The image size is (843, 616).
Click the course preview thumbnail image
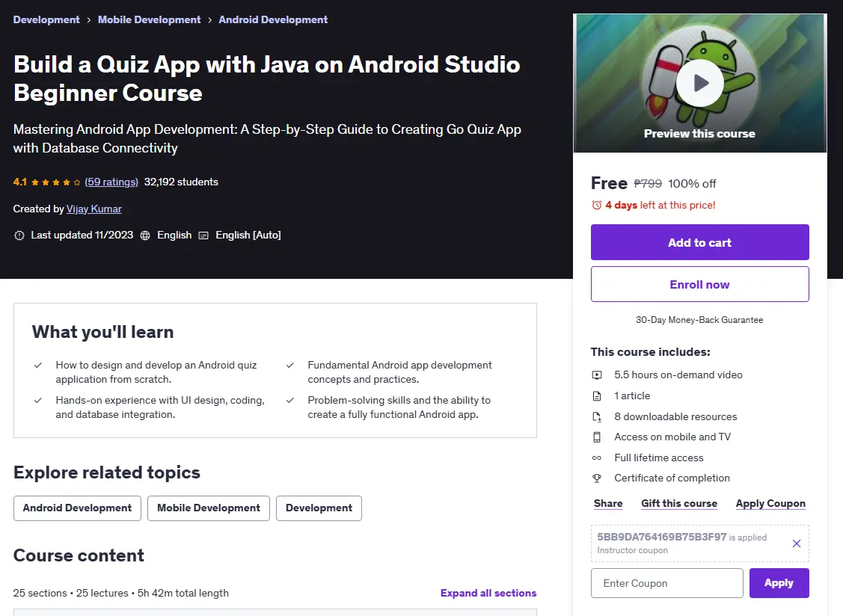[x=699, y=83]
